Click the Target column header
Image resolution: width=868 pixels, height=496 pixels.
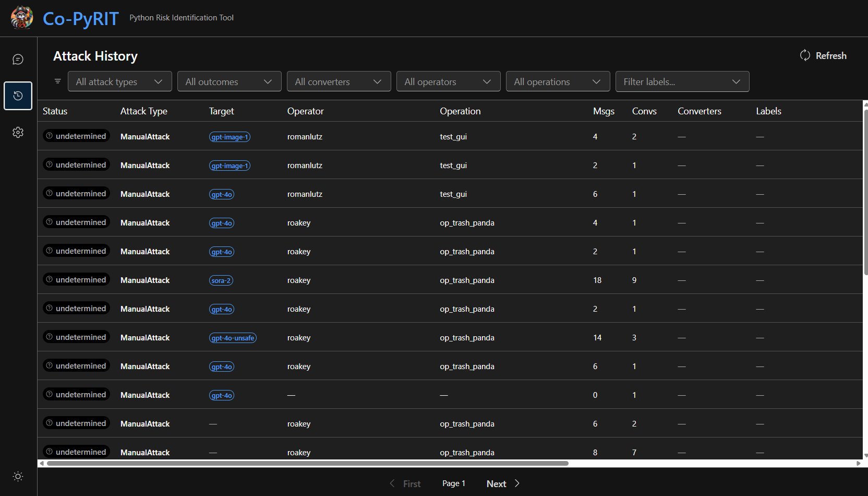222,111
